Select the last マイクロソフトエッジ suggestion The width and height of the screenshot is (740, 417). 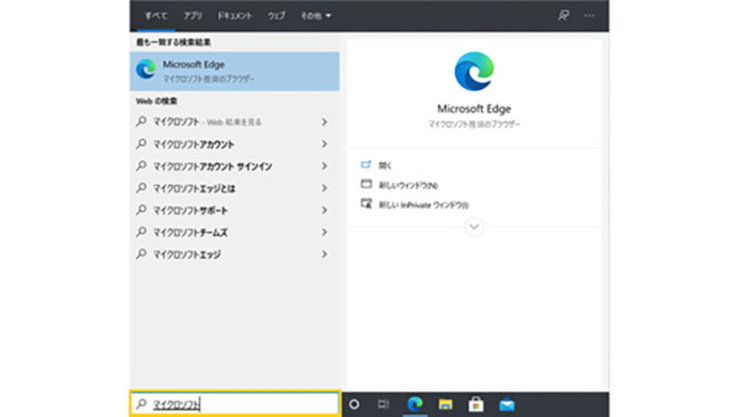click(235, 254)
